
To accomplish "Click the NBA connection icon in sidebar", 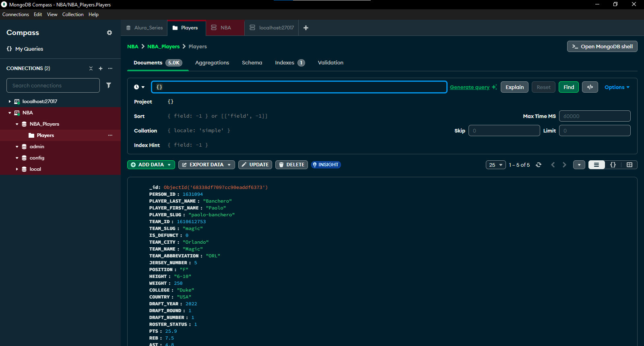I will [x=17, y=113].
